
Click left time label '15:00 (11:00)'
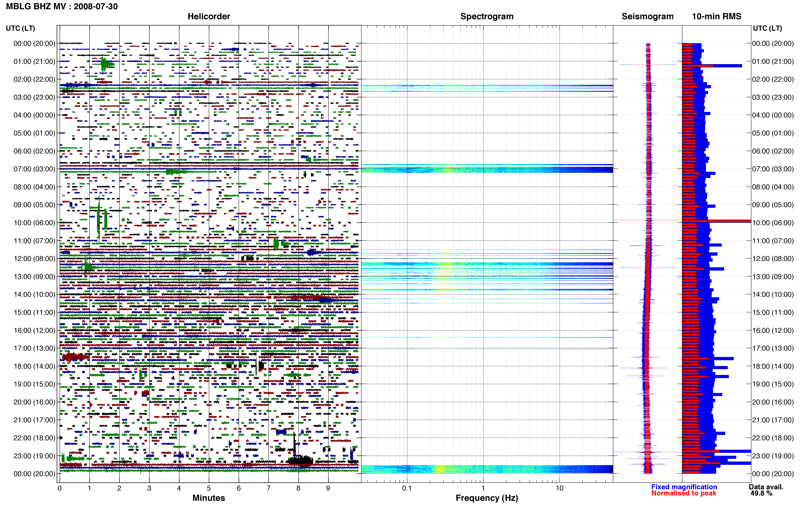point(34,312)
